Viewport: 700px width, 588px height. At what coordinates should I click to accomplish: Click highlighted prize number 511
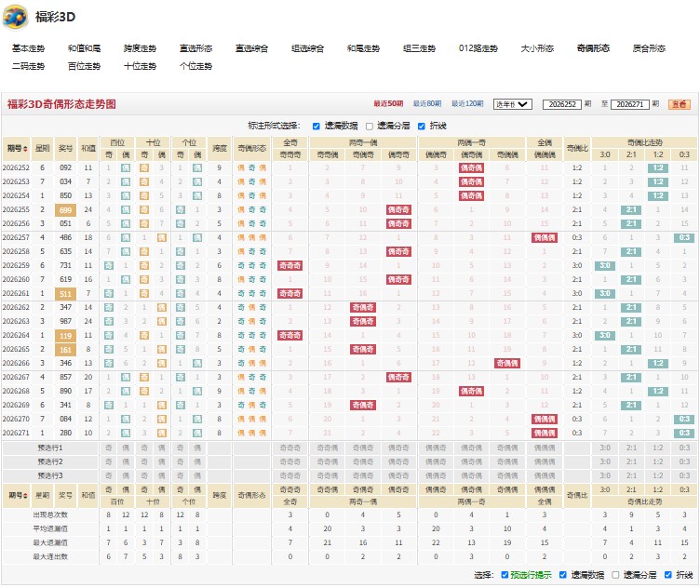(x=65, y=294)
